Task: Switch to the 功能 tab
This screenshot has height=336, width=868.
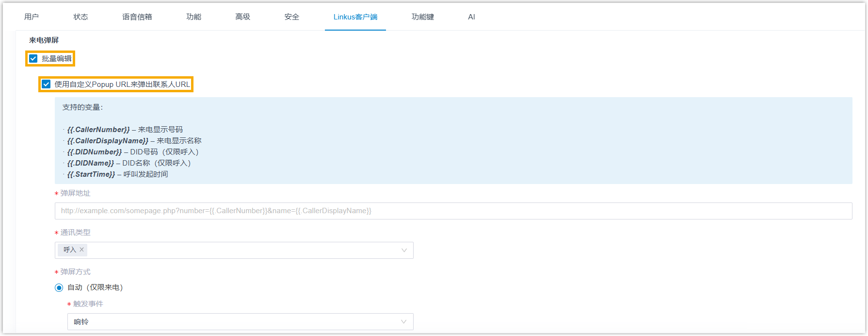Action: click(x=194, y=17)
